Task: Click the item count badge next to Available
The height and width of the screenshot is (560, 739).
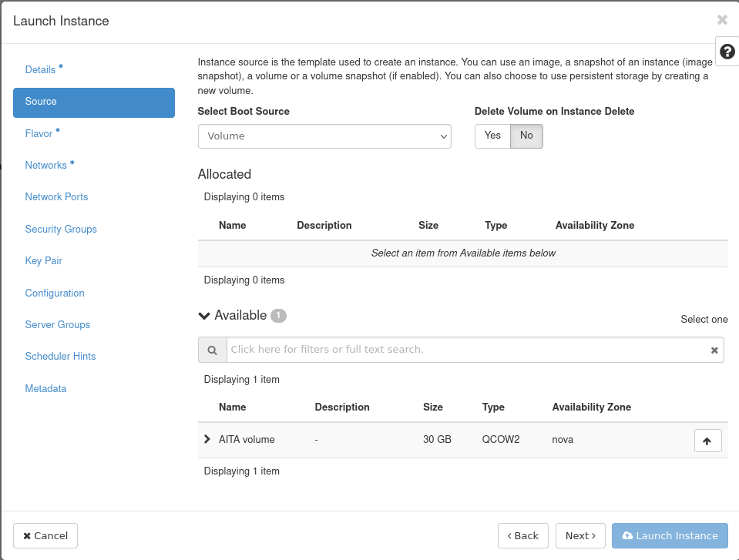Action: tap(279, 315)
